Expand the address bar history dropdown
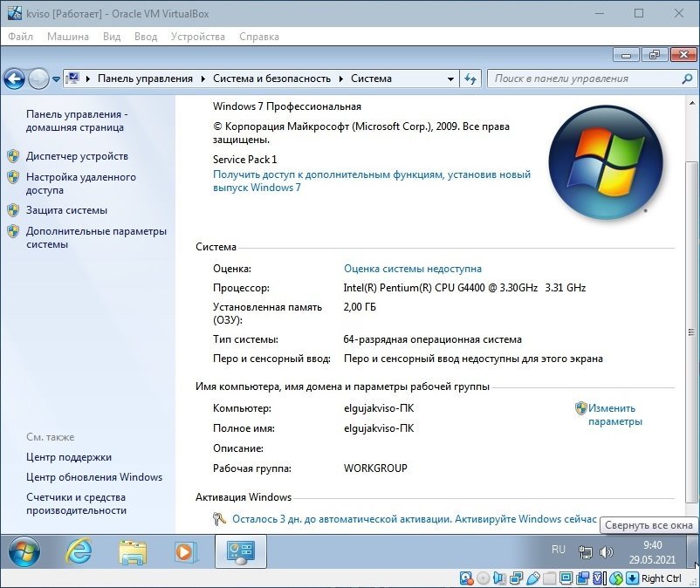 pyautogui.click(x=450, y=79)
